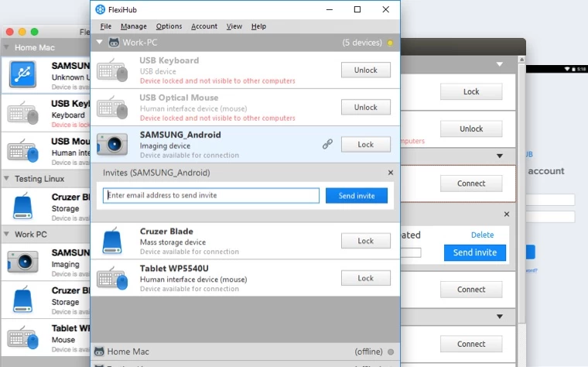Click the green zoom button of the Mac window
Image resolution: width=588 pixels, height=367 pixels.
click(x=35, y=32)
